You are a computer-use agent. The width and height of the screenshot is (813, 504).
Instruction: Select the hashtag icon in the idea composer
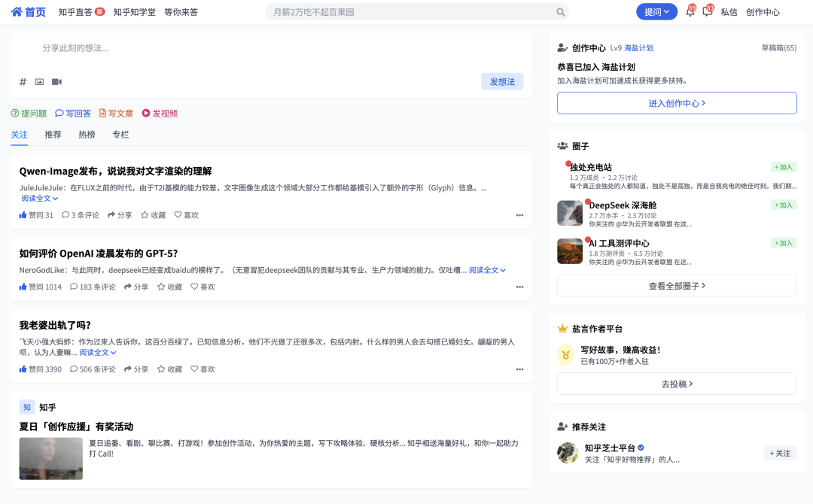[x=23, y=81]
